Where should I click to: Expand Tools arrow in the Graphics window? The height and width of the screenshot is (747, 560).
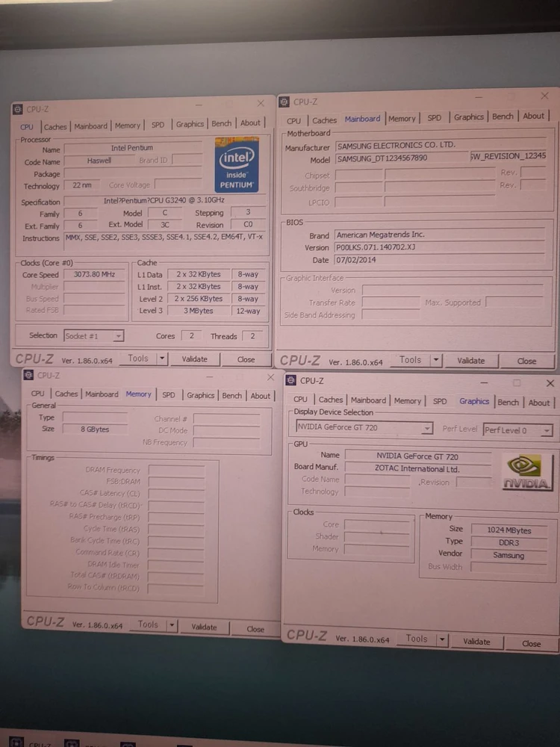pyautogui.click(x=442, y=640)
